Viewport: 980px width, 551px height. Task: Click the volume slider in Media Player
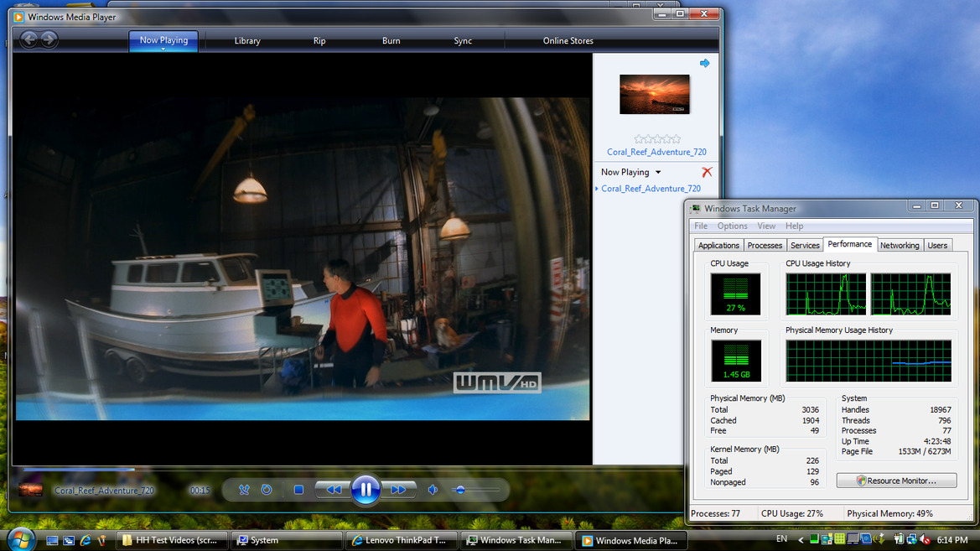click(x=476, y=490)
